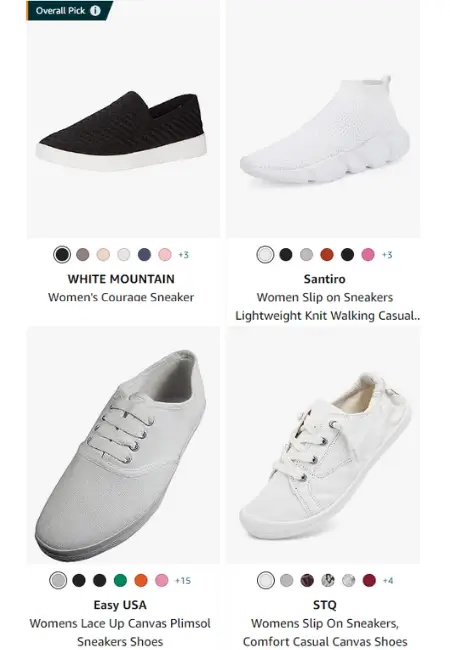Show +15 more Easy USA colors

coord(183,580)
